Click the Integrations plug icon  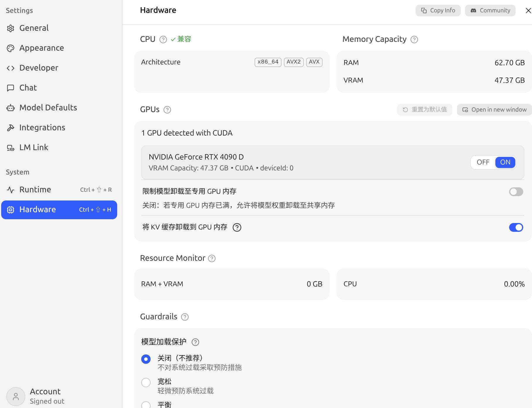[11, 128]
